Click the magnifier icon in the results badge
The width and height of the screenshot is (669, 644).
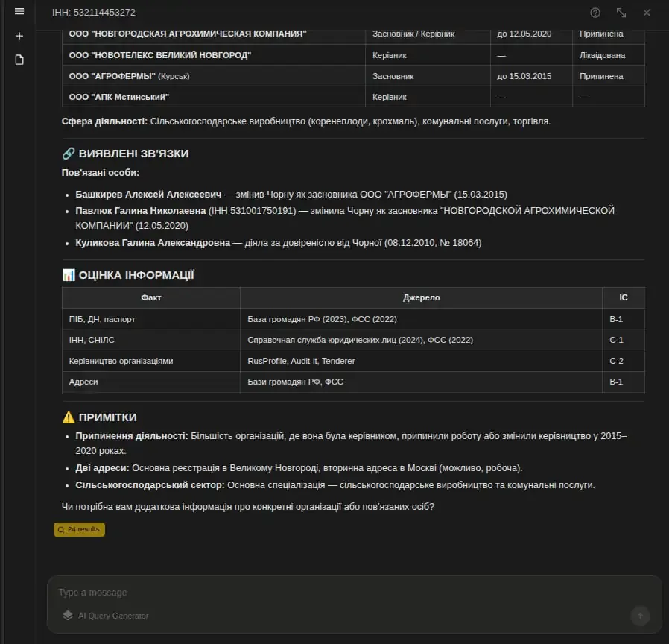(60, 529)
